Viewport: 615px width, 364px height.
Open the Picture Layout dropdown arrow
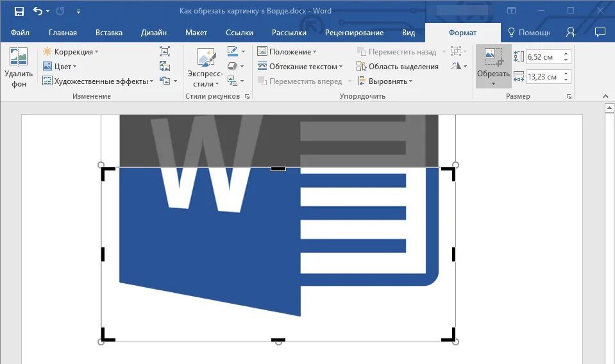(x=242, y=81)
